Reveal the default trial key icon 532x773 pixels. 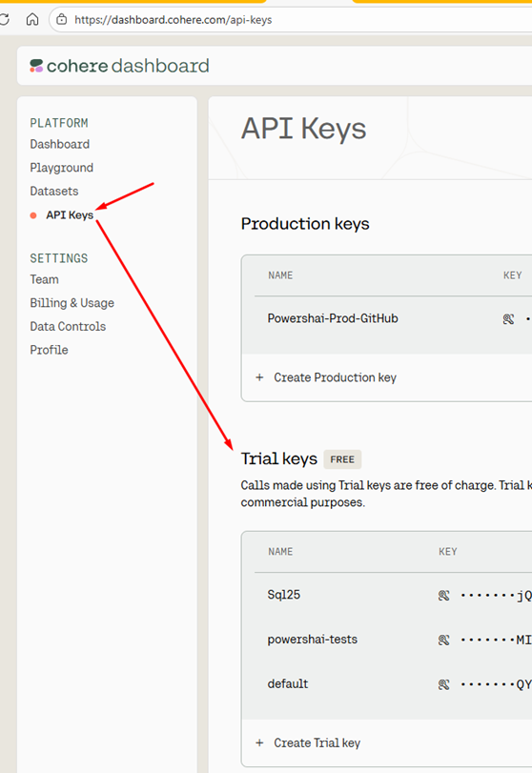tap(443, 684)
